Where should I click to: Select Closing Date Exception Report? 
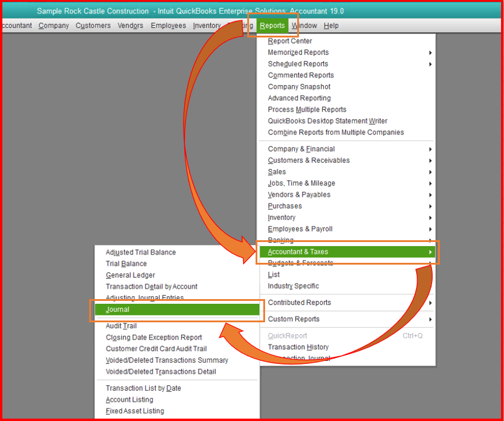coord(177,337)
